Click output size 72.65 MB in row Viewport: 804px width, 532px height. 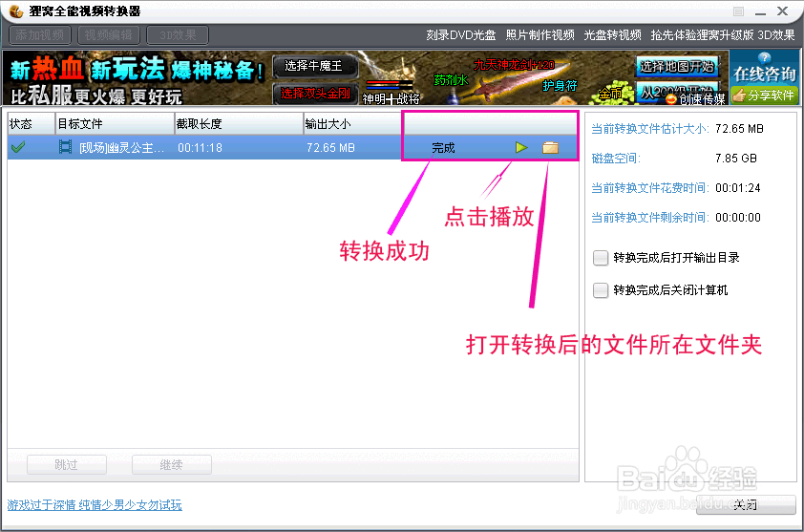tap(330, 148)
